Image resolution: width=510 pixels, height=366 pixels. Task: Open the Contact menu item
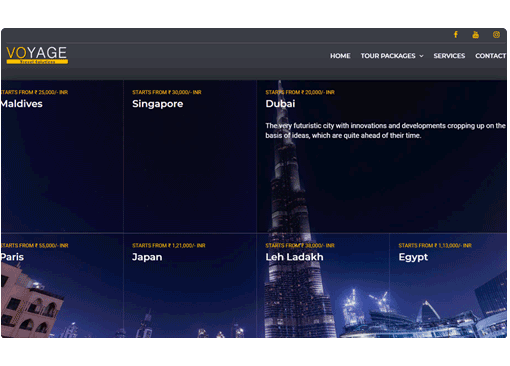pyautogui.click(x=491, y=56)
